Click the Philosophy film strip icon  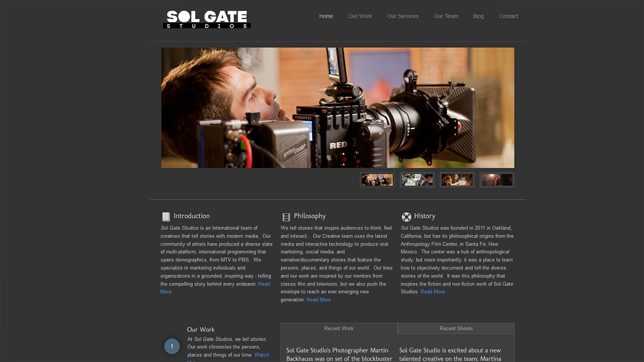click(286, 217)
